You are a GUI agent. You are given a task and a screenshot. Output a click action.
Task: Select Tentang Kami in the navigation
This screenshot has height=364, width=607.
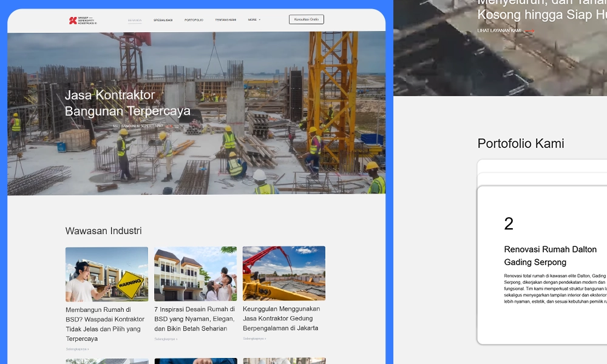click(225, 20)
